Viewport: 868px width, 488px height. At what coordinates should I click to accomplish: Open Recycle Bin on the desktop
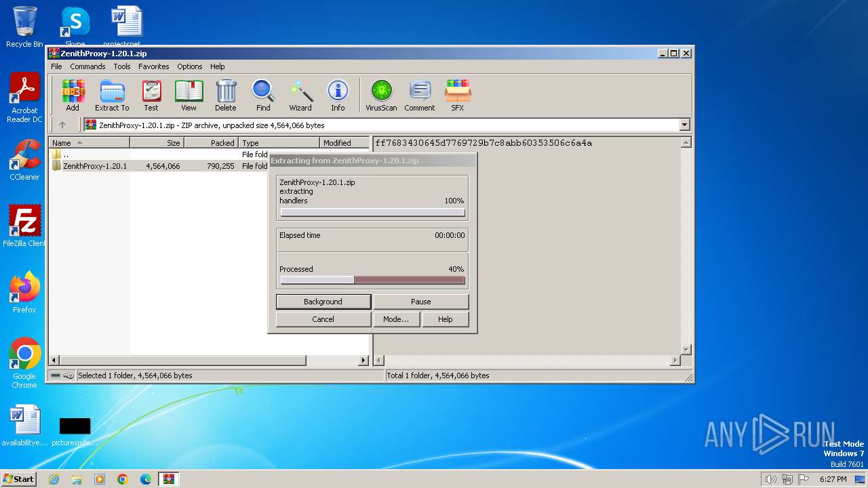tap(24, 26)
